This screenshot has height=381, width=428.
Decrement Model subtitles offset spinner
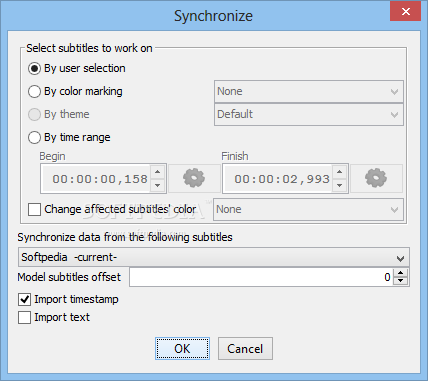pyautogui.click(x=400, y=281)
